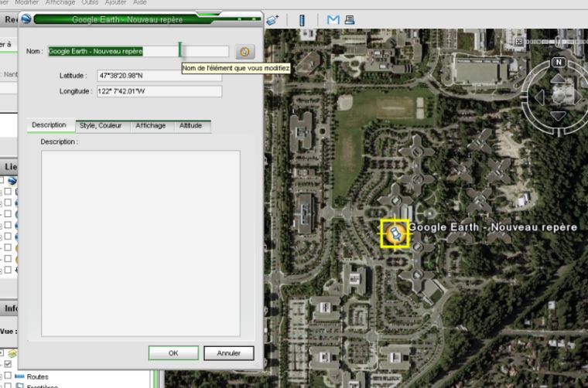Switch to the Description tab
This screenshot has height=388, width=588.
[49, 125]
